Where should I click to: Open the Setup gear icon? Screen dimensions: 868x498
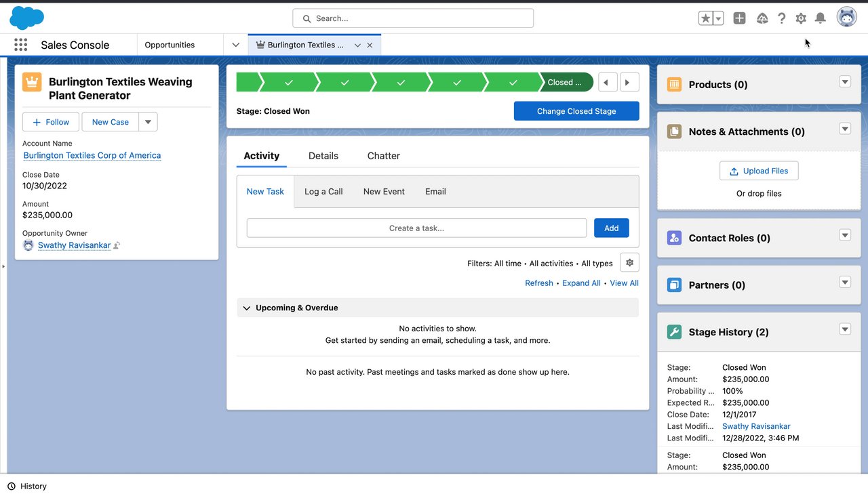(x=801, y=18)
